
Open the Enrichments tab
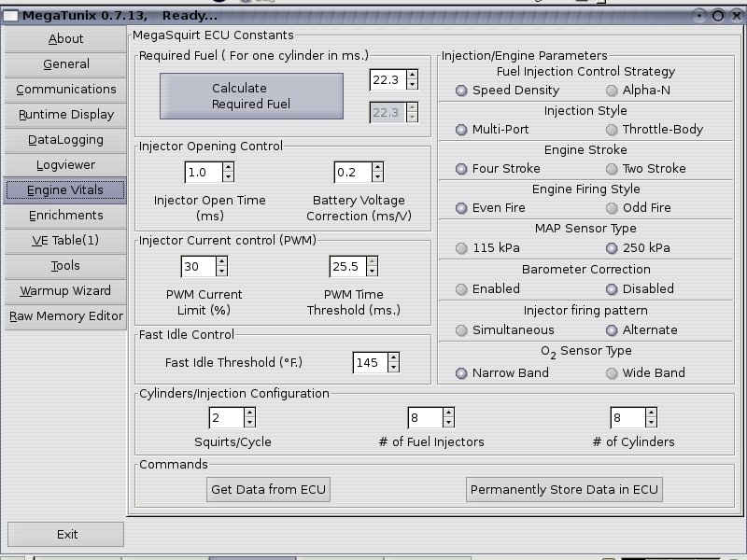coord(65,216)
